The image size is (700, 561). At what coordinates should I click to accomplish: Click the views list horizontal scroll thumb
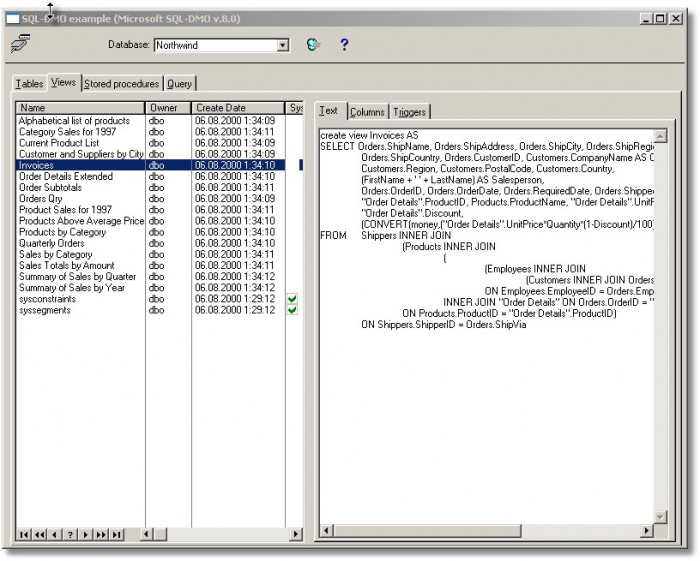pyautogui.click(x=160, y=534)
